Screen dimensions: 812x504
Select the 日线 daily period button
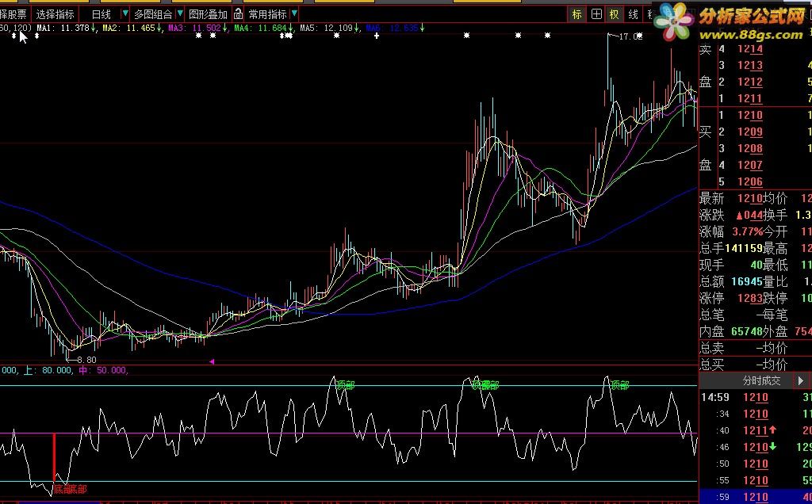click(101, 14)
